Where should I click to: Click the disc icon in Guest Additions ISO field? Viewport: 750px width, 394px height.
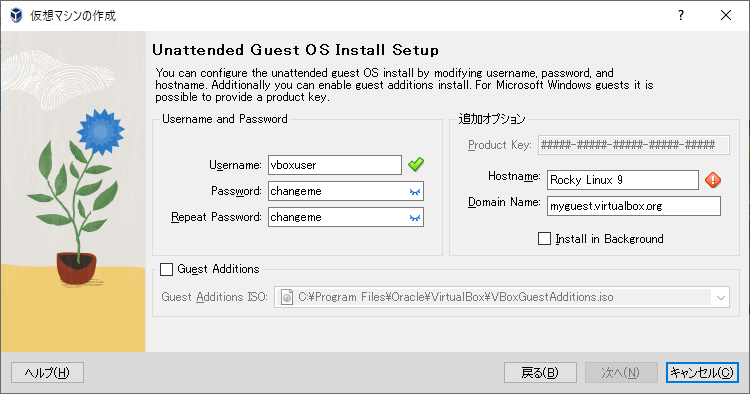(x=287, y=297)
